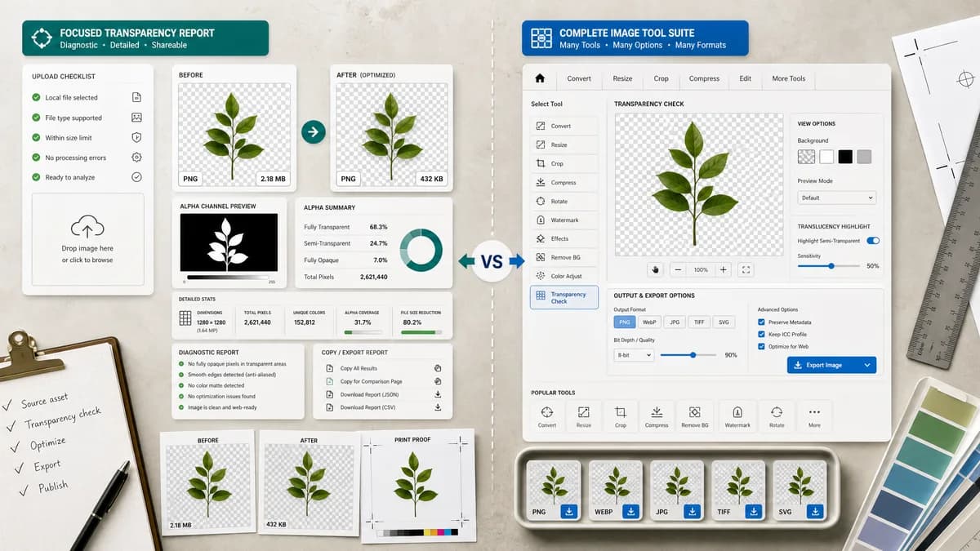Select the black background swatch

(x=845, y=156)
